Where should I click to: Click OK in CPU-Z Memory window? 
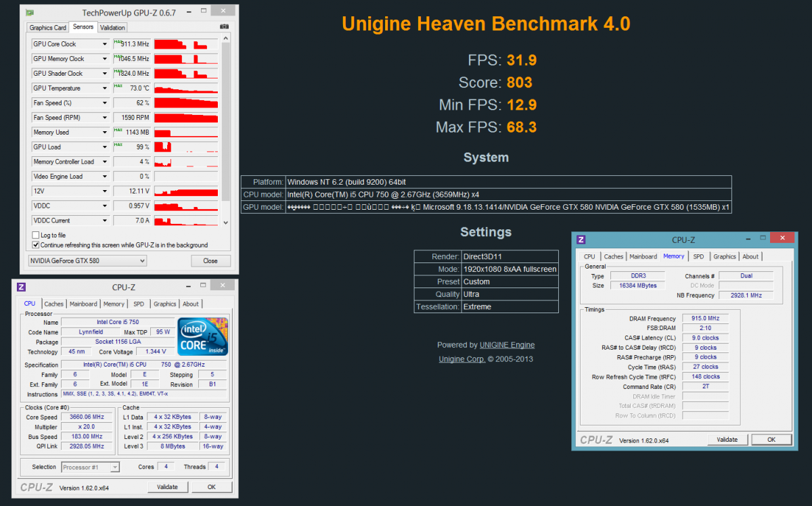click(x=771, y=440)
